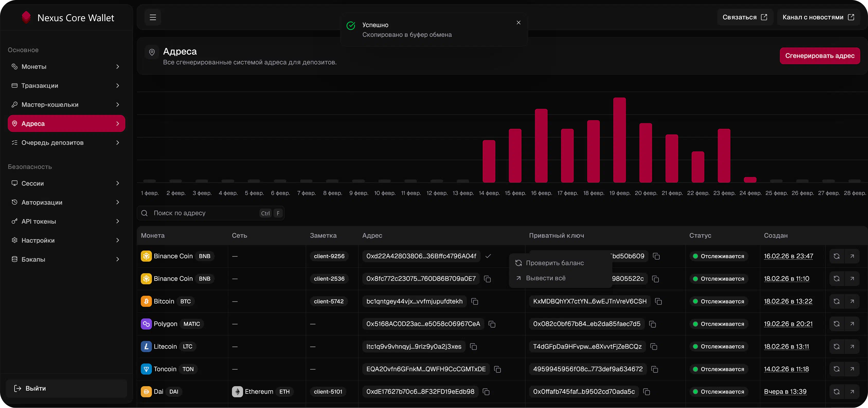Open the Канал с новостями link

tap(818, 17)
